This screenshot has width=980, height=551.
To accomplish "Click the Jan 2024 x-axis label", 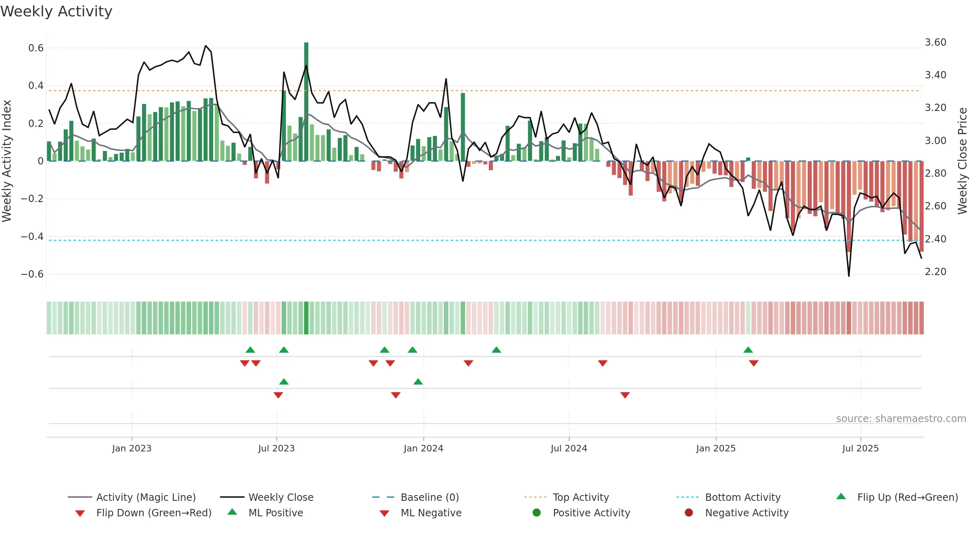I will (423, 449).
